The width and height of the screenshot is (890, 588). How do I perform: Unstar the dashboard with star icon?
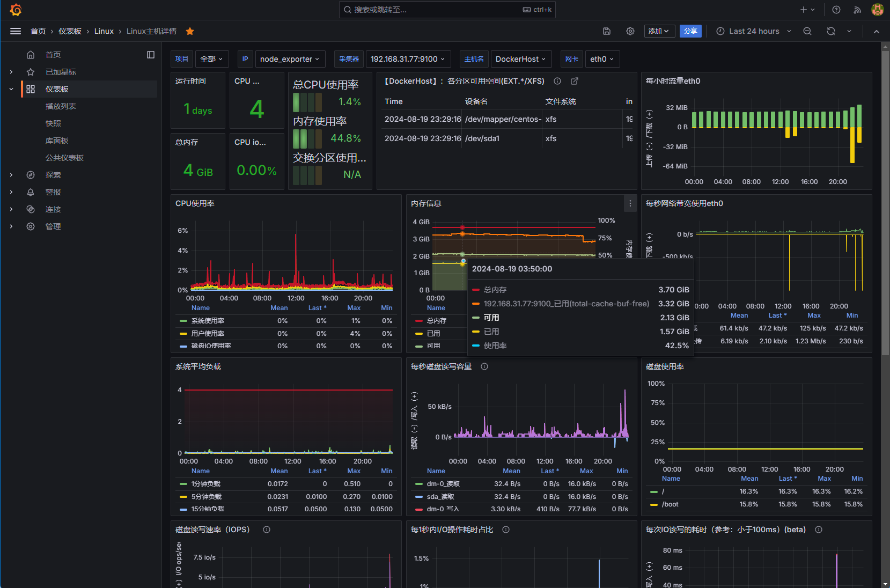pos(190,31)
